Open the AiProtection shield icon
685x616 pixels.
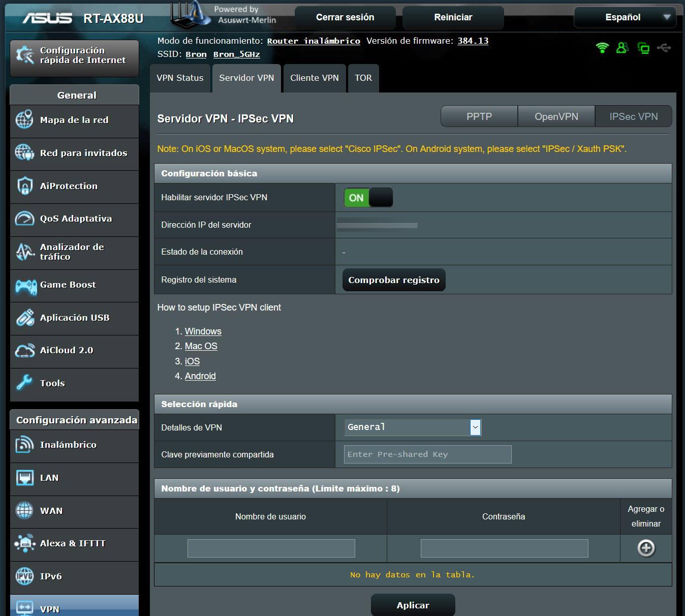[24, 186]
